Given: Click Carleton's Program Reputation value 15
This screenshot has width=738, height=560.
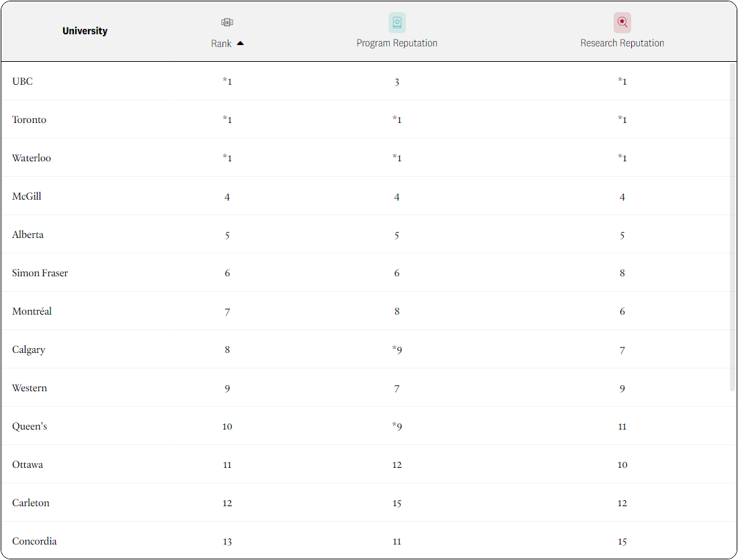Looking at the screenshot, I should [x=397, y=504].
